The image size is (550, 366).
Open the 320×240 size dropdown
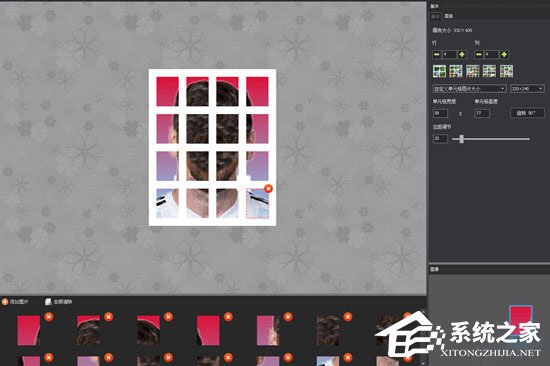click(x=527, y=88)
